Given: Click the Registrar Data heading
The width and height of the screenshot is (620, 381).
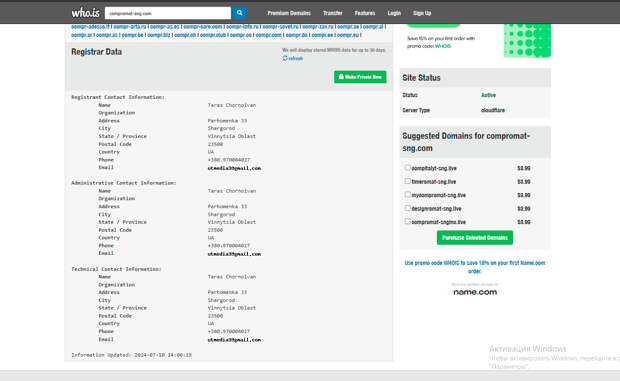Looking at the screenshot, I should pyautogui.click(x=96, y=52).
